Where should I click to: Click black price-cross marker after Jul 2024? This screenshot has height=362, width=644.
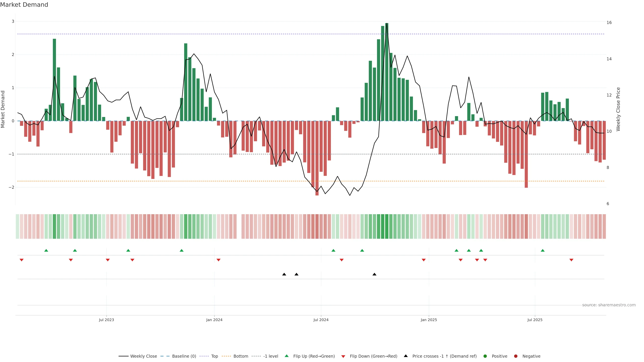click(x=374, y=274)
